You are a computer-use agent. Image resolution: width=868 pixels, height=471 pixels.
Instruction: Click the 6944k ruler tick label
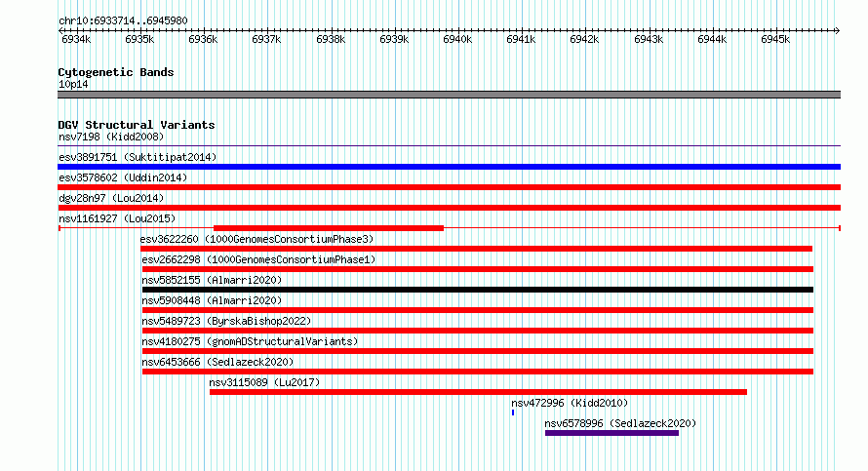click(712, 39)
